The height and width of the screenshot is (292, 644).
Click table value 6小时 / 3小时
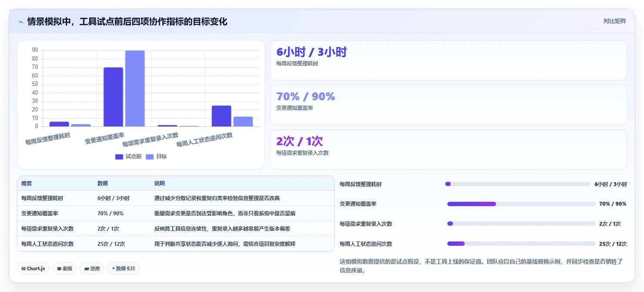(114, 198)
